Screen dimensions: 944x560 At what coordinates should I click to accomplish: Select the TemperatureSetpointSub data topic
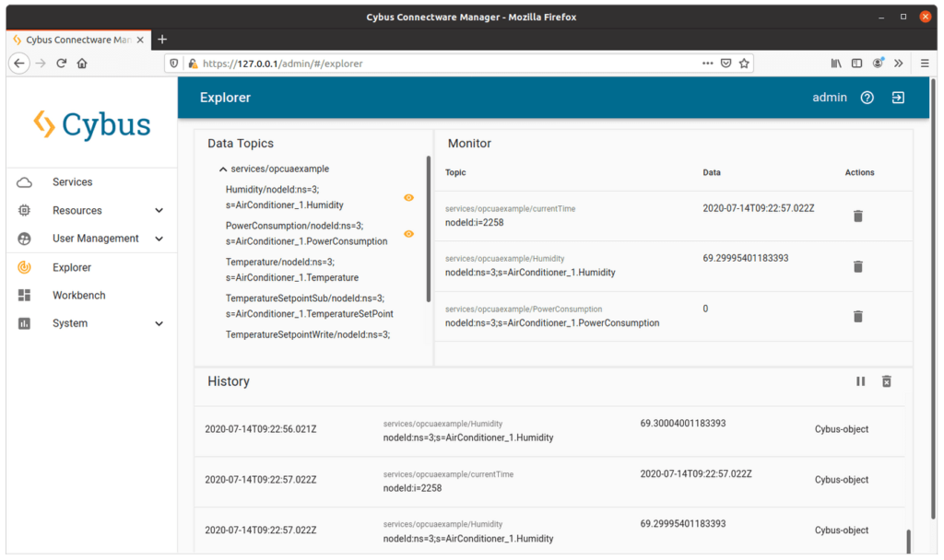point(310,306)
